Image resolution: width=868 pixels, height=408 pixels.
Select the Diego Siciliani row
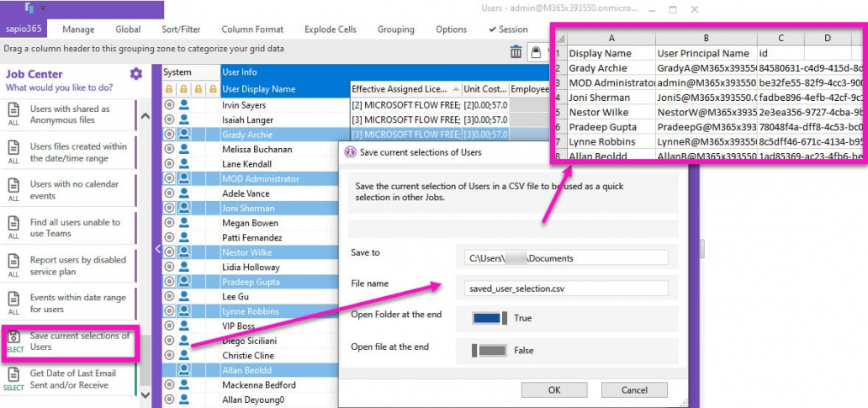[250, 341]
